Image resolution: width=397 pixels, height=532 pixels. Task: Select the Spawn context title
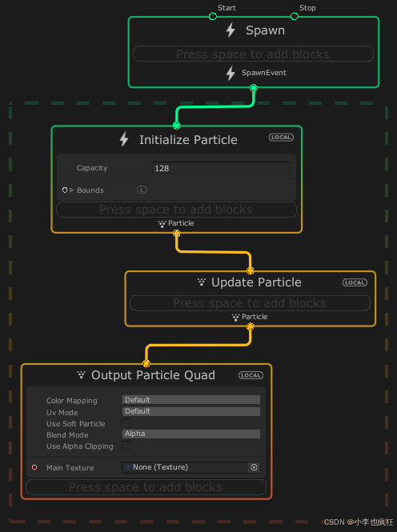[x=266, y=30]
